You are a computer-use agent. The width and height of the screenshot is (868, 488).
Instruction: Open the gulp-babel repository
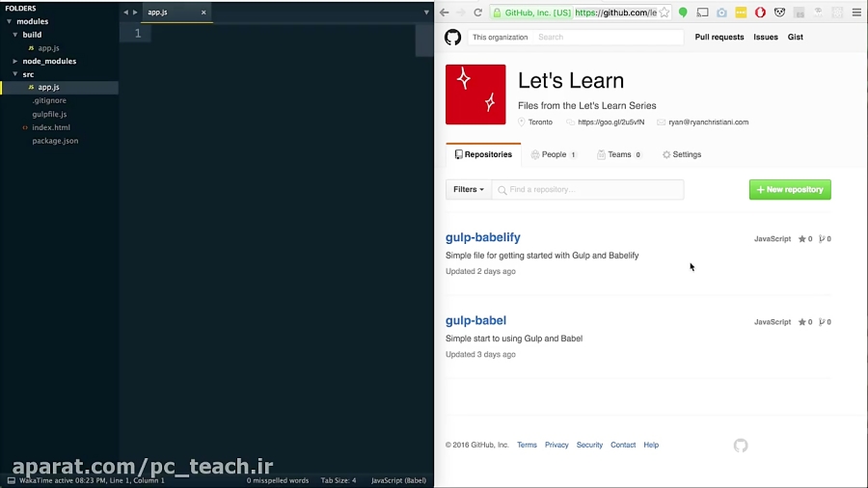click(x=475, y=320)
